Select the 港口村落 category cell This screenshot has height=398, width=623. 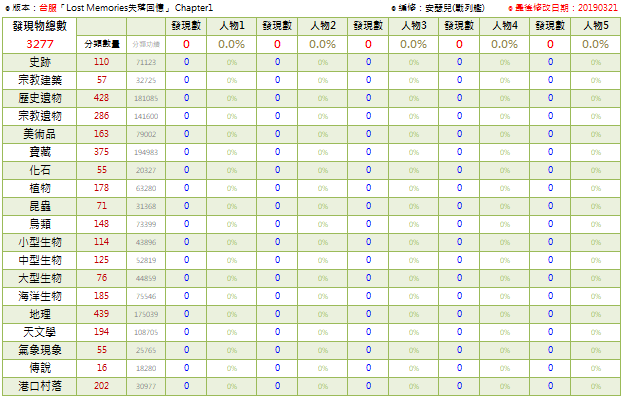click(39, 386)
